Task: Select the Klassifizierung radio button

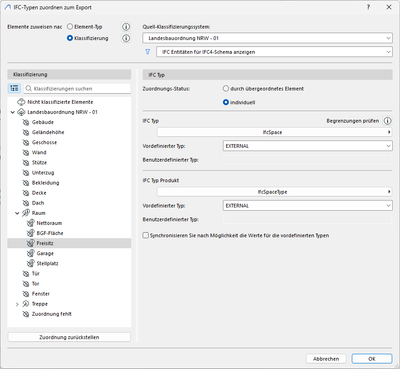Action: pyautogui.click(x=70, y=38)
